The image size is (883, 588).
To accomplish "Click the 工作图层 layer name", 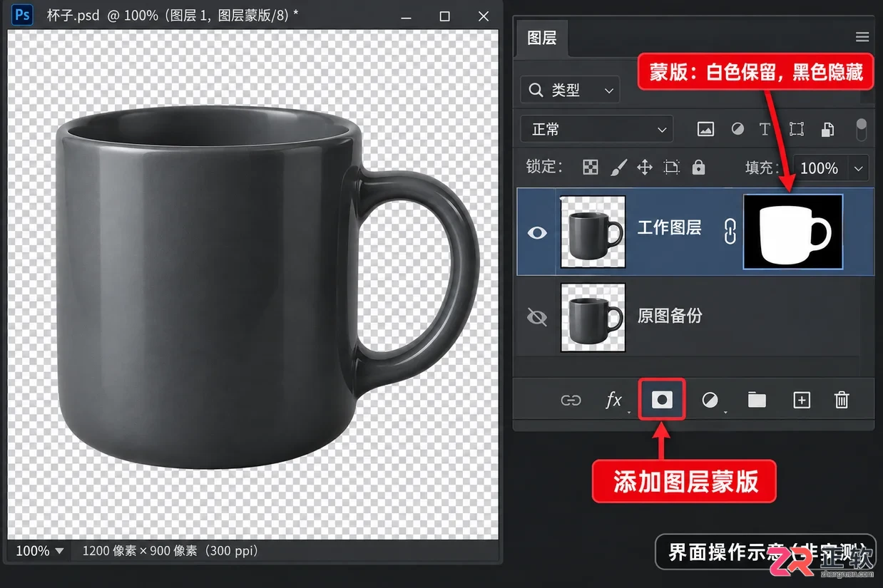I will click(x=669, y=228).
